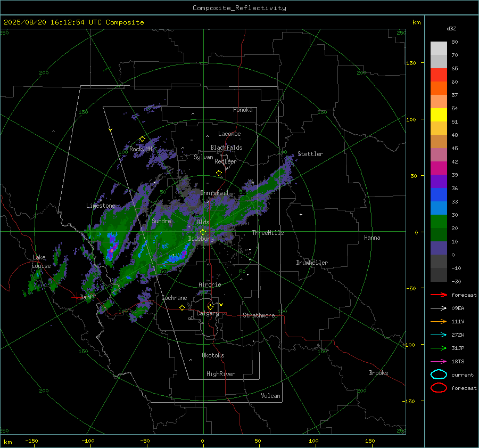Select the magenta 18TS arrow in legend

click(439, 362)
